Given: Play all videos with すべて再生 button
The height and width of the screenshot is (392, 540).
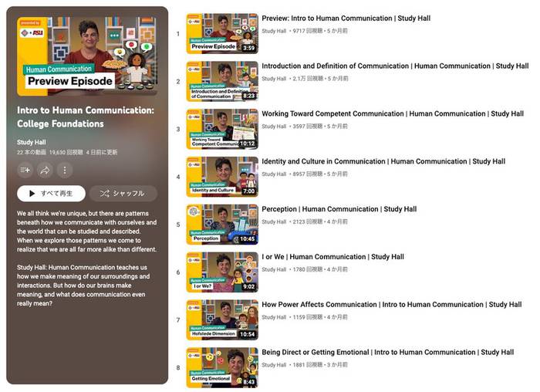Looking at the screenshot, I should pyautogui.click(x=52, y=193).
